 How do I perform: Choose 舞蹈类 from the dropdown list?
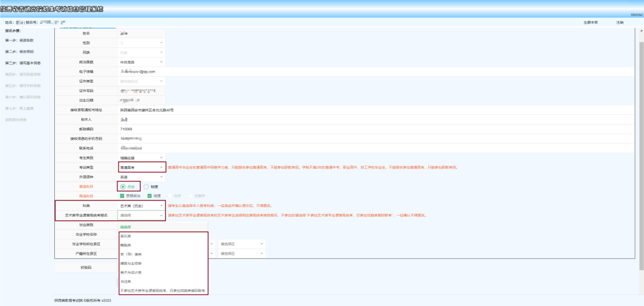pyautogui.click(x=126, y=245)
